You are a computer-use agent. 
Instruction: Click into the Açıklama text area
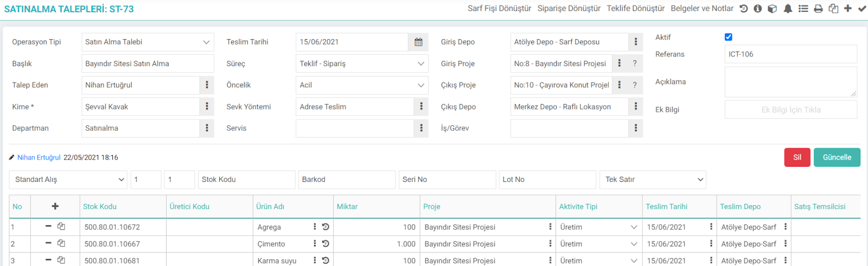(x=791, y=82)
